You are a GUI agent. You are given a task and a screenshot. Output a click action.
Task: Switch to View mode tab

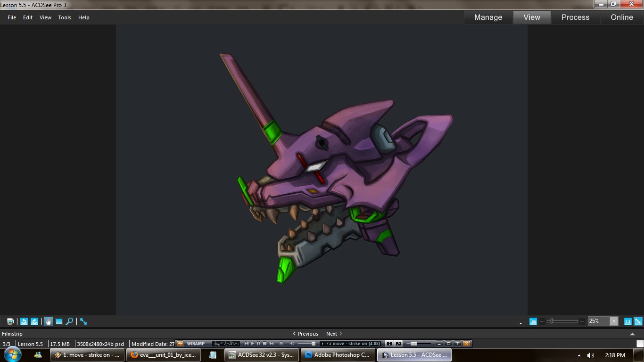532,17
